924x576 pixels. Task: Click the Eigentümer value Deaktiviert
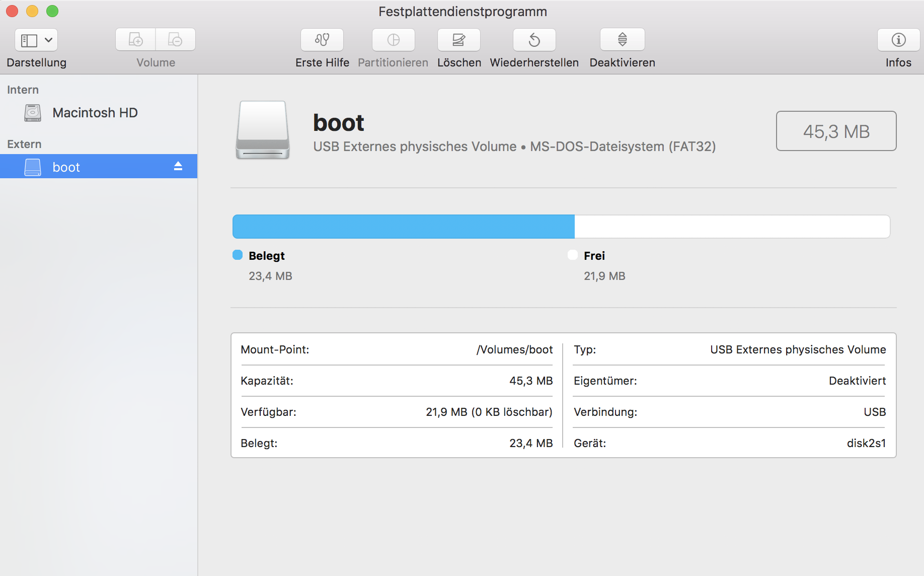coord(858,381)
